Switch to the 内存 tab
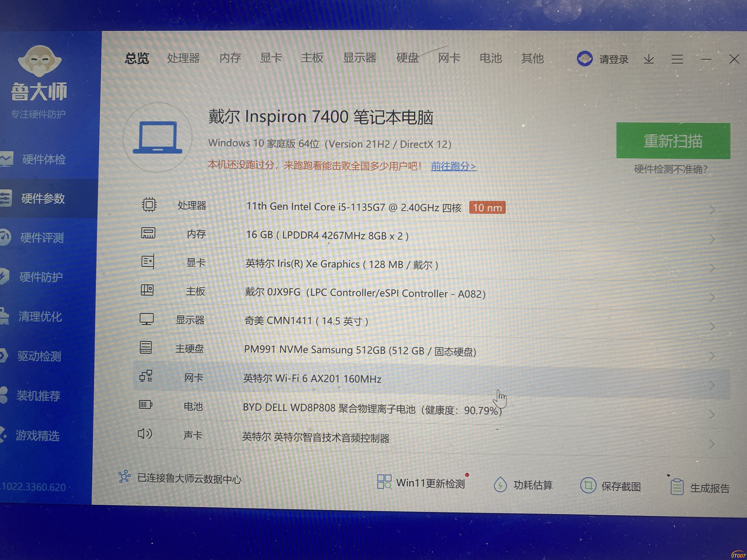The image size is (747, 560). pos(230,58)
